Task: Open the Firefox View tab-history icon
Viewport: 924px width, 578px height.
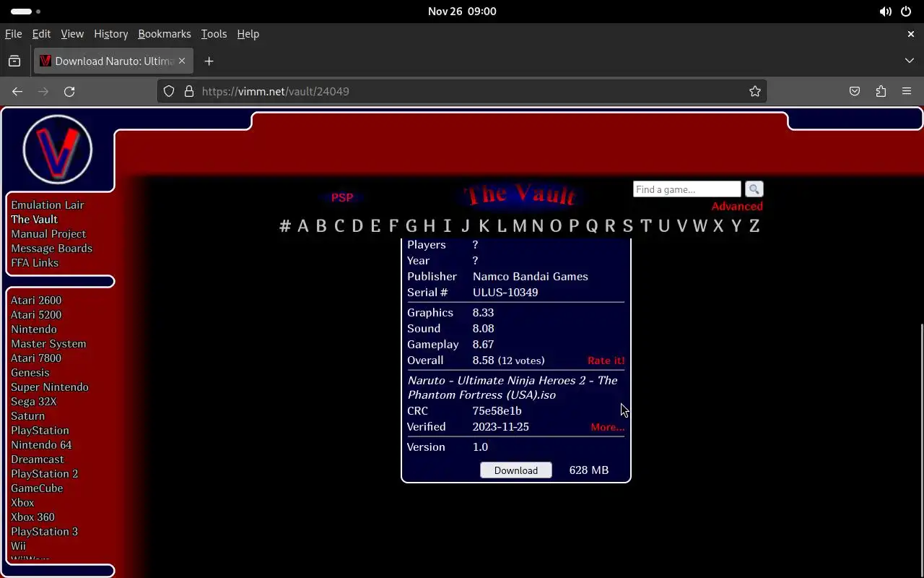Action: [x=14, y=61]
